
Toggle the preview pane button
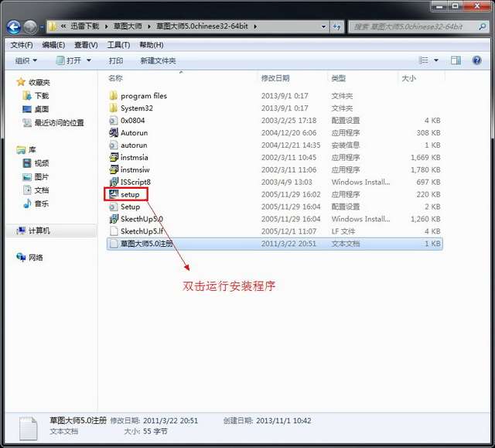pyautogui.click(x=456, y=60)
